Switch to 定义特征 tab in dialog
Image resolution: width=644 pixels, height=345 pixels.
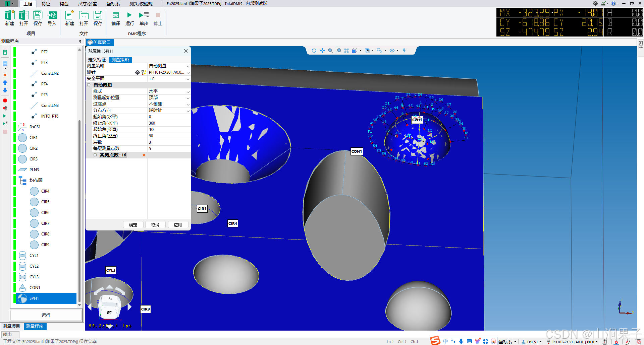pyautogui.click(x=97, y=60)
